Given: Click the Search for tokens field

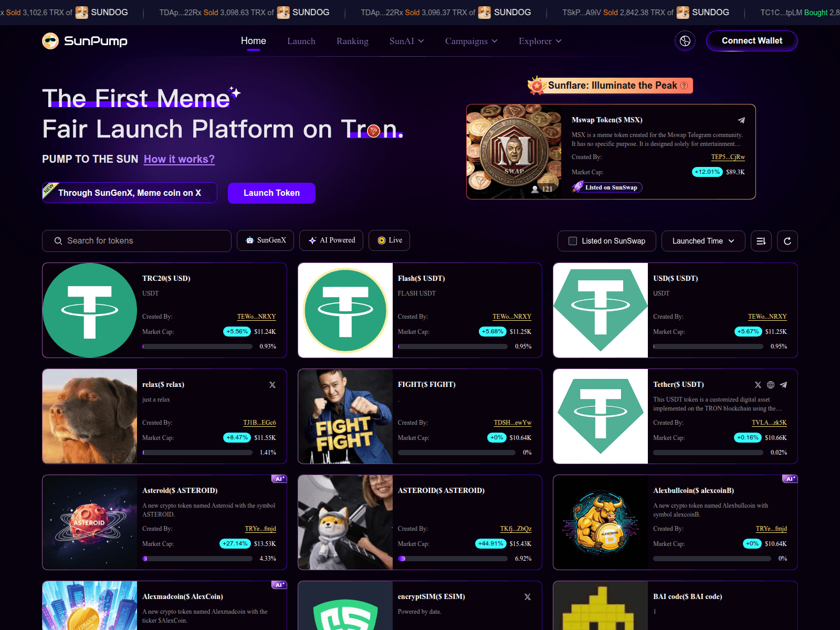Looking at the screenshot, I should tap(136, 241).
